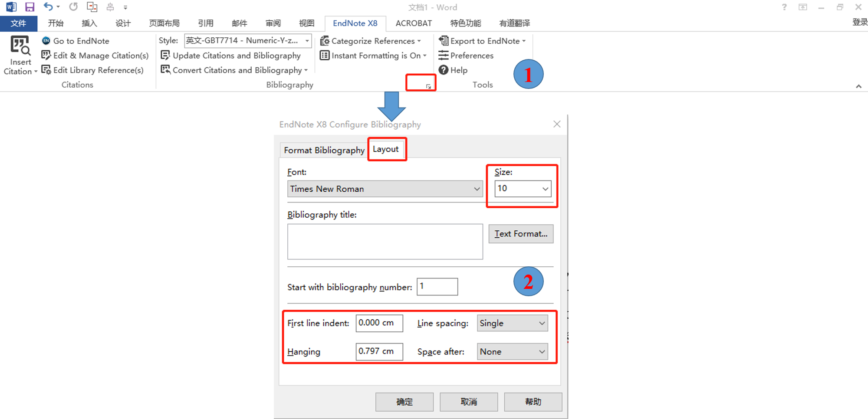Switch to the 设计 ribbon tab
The height and width of the screenshot is (419, 868).
pos(123,23)
